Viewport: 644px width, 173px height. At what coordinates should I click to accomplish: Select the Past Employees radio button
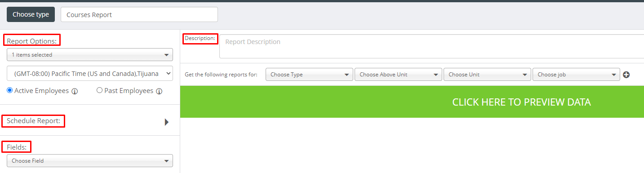[100, 90]
